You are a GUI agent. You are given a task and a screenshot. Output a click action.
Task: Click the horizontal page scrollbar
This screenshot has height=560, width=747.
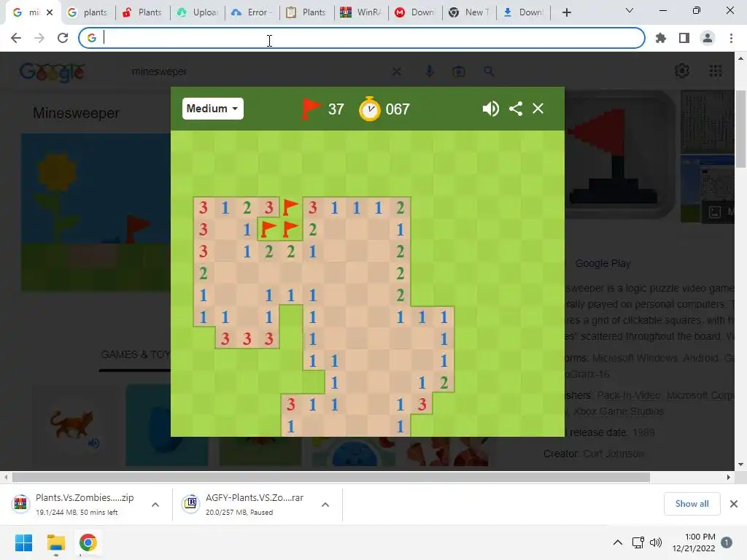point(330,477)
